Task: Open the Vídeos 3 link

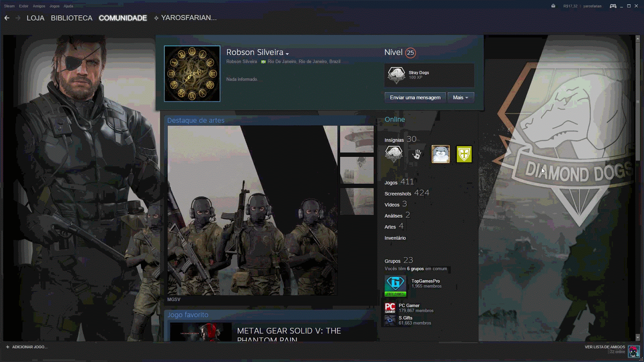Action: click(x=396, y=204)
